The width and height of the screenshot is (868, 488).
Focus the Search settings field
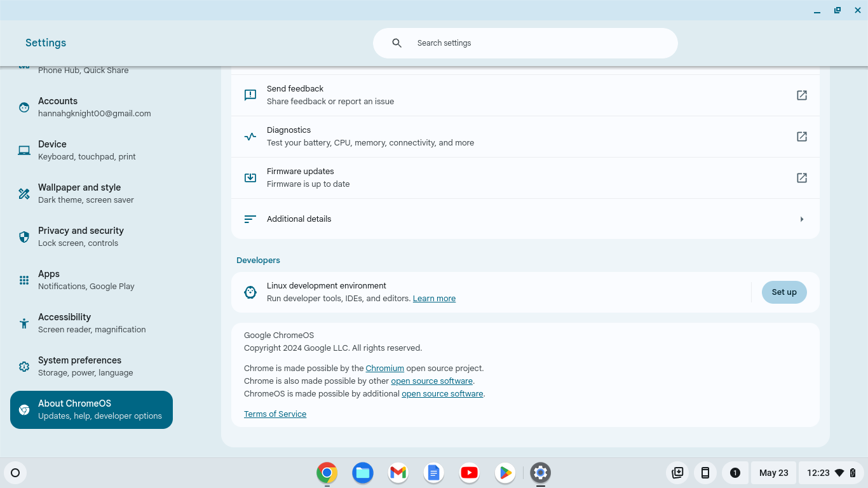(x=526, y=43)
